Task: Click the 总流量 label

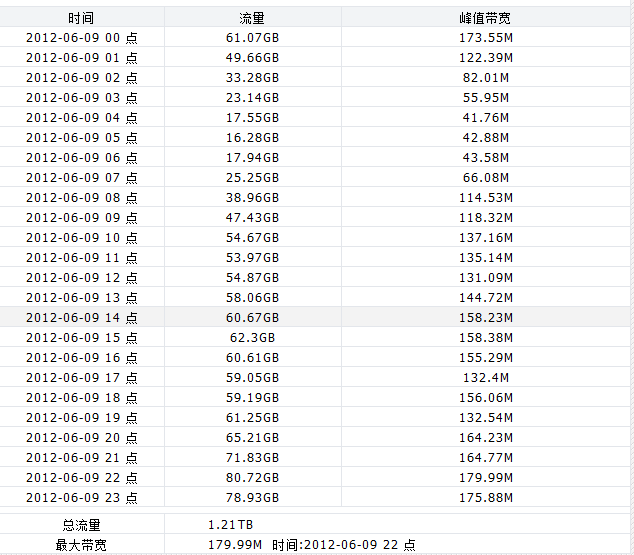Action: point(81,525)
